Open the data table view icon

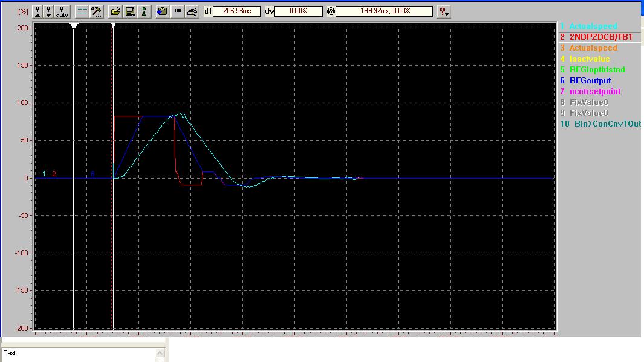(177, 11)
